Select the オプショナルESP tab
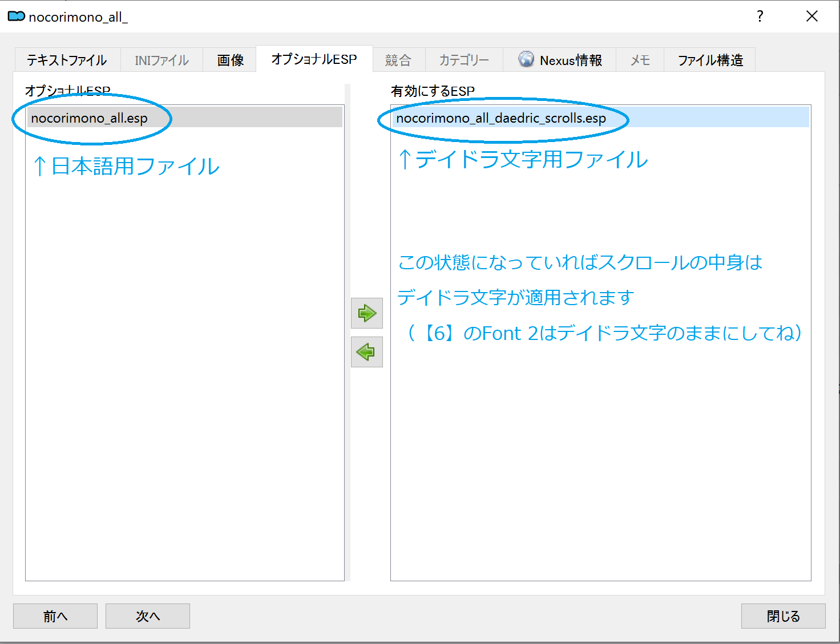 (x=314, y=59)
